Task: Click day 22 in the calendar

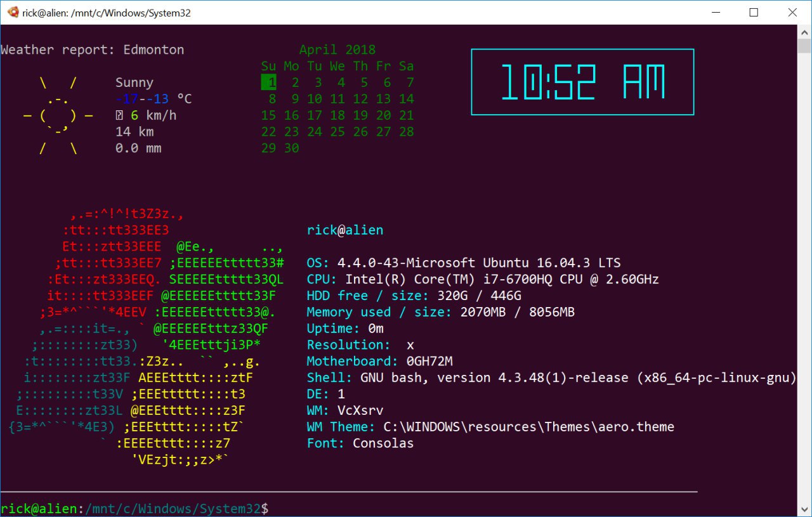Action: tap(269, 132)
